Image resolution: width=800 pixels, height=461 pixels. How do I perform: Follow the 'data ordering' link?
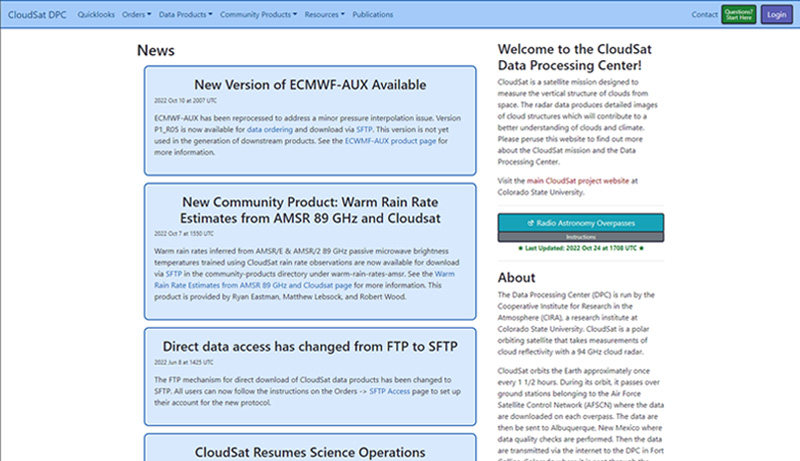(270, 130)
